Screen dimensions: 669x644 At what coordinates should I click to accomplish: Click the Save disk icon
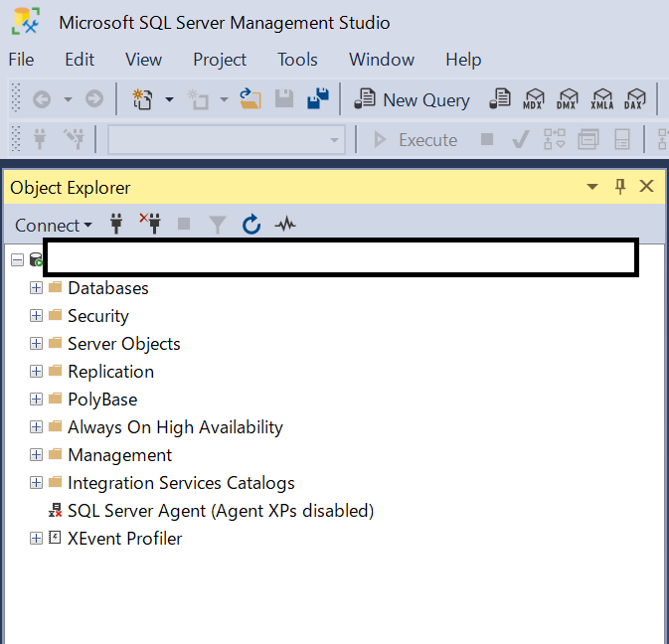coord(284,99)
